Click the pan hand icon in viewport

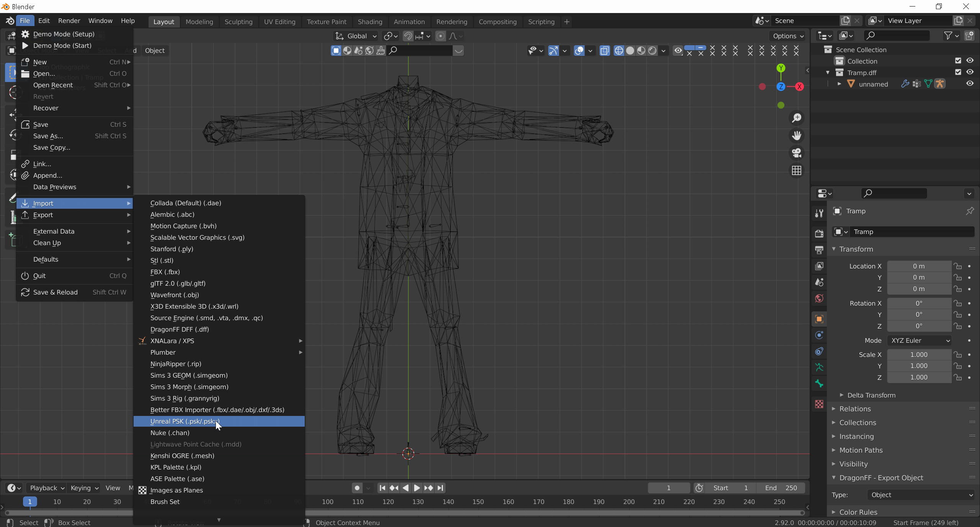pos(797,136)
